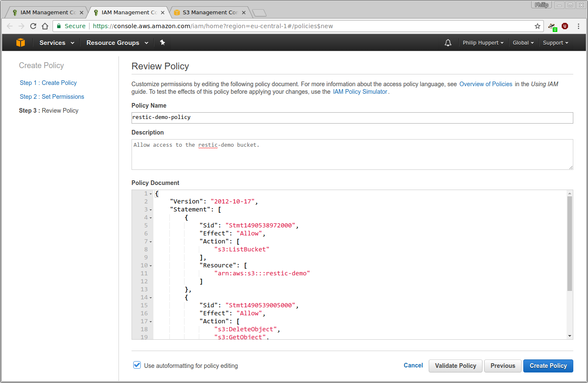This screenshot has width=588, height=383.
Task: Click the pin shortcuts icon in navbar
Action: (162, 42)
